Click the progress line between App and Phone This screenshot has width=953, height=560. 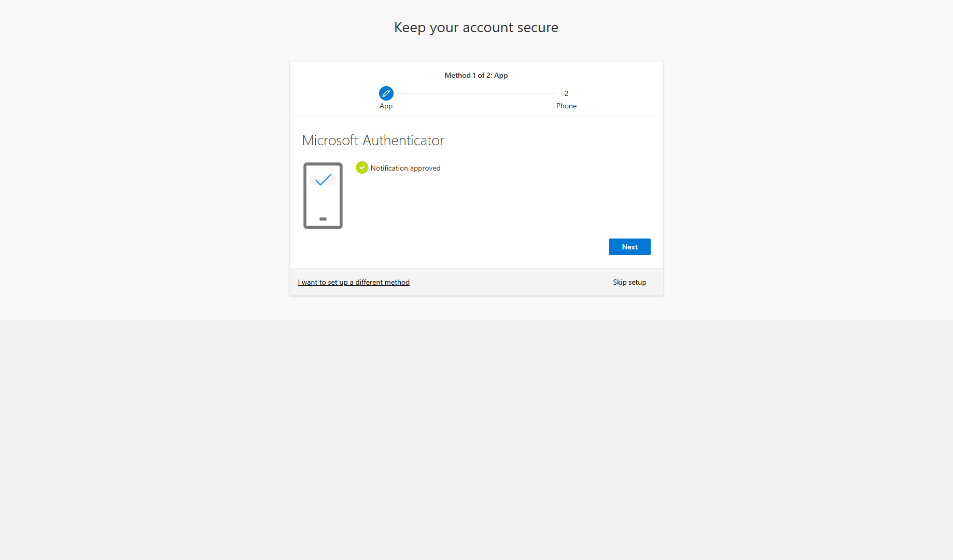[x=476, y=93]
